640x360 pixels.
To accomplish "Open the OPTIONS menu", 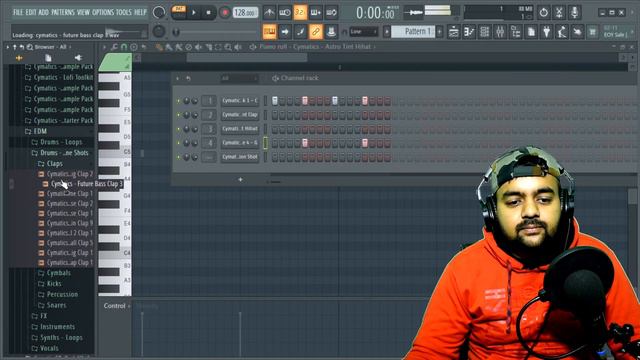I will [103, 12].
